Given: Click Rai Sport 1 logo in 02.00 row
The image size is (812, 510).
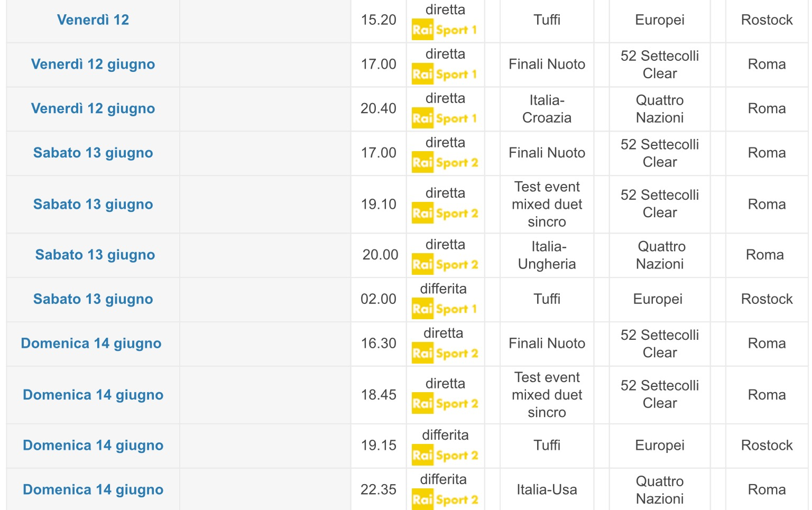Looking at the screenshot, I should pyautogui.click(x=445, y=309).
